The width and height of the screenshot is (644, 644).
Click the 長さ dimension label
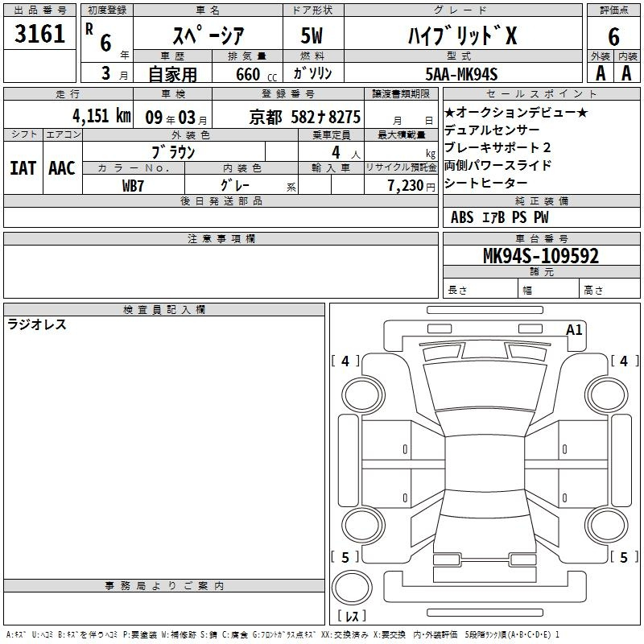point(457,291)
